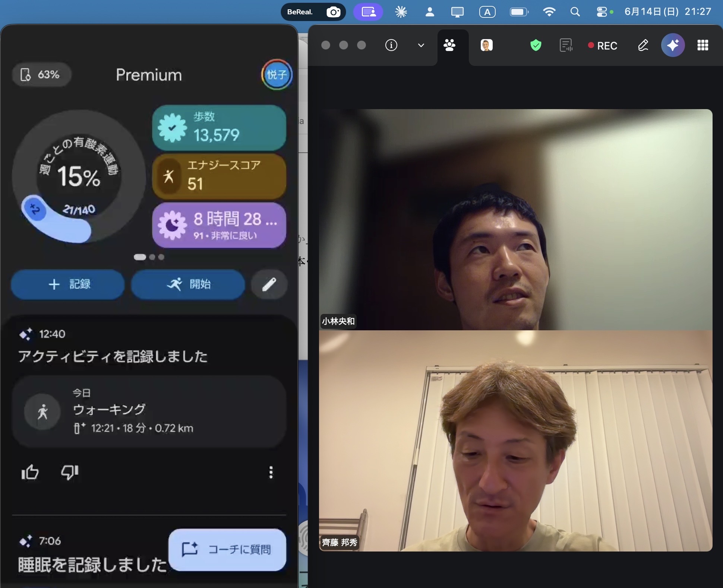Click the REC recording indicator
Screen dimensions: 723x588
pyautogui.click(x=603, y=46)
